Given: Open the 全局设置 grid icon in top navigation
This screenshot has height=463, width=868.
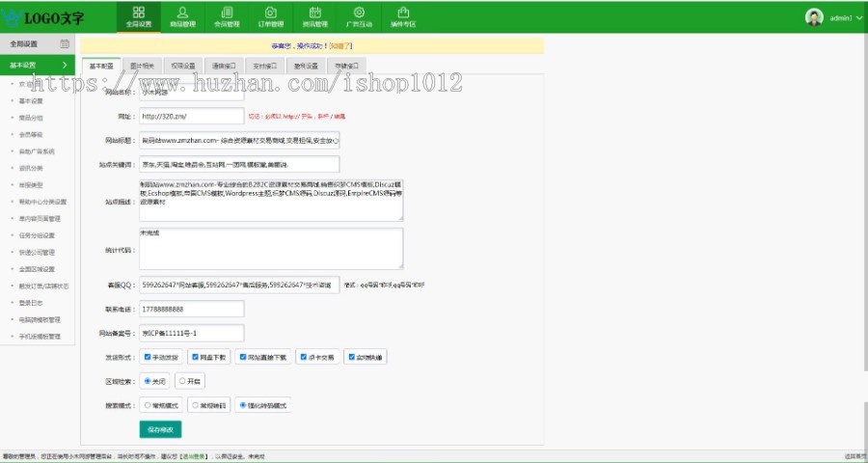Looking at the screenshot, I should pyautogui.click(x=138, y=13).
